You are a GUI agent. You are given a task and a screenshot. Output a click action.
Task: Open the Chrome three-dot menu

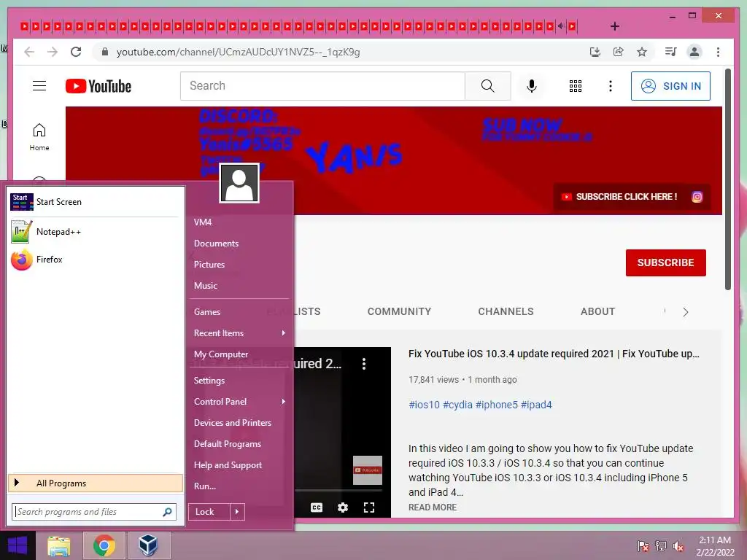[718, 52]
